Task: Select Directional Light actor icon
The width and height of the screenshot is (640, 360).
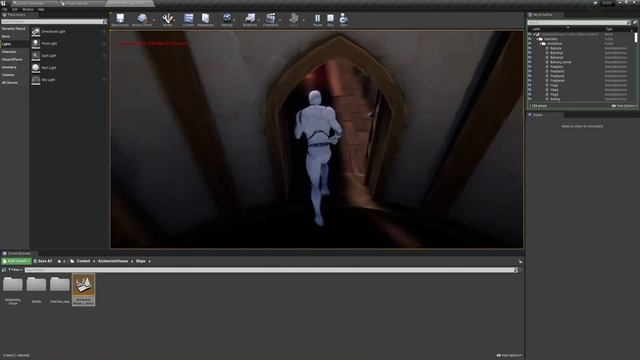Action: (x=36, y=31)
